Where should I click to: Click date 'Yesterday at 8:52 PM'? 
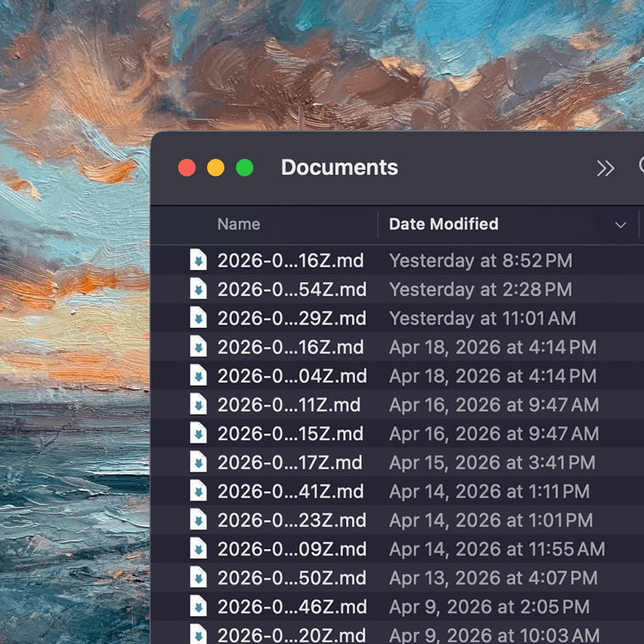(x=481, y=261)
